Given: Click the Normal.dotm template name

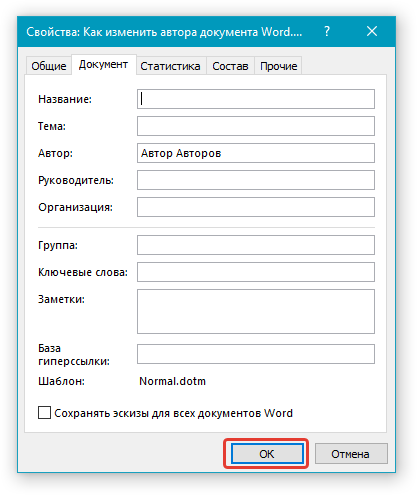Looking at the screenshot, I should (172, 381).
